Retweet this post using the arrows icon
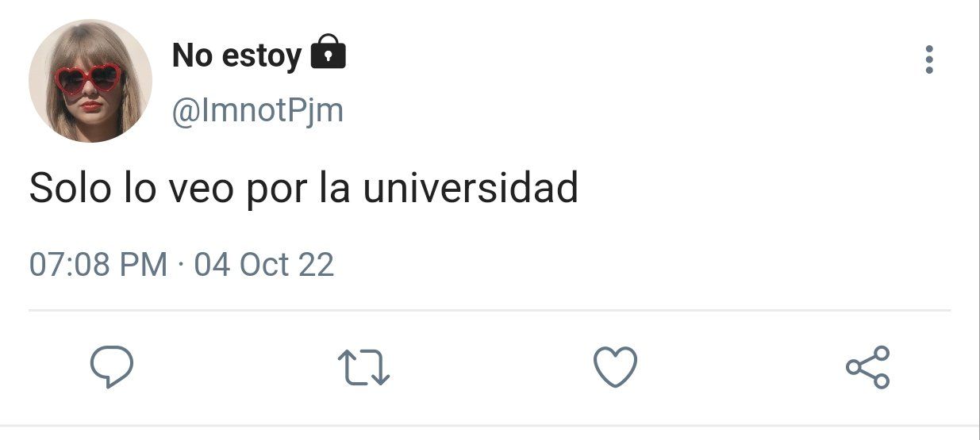980x440 pixels. tap(363, 368)
